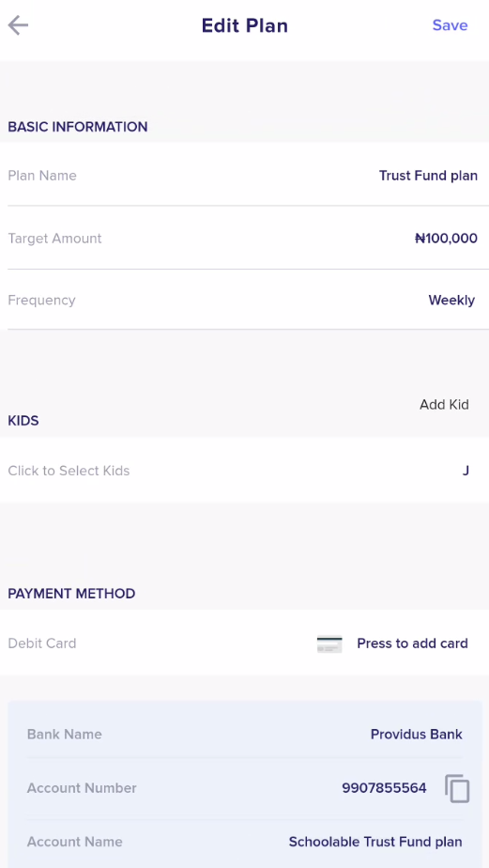Screen dimensions: 489x868
Task: Select the kid initial J
Action: pos(466,471)
